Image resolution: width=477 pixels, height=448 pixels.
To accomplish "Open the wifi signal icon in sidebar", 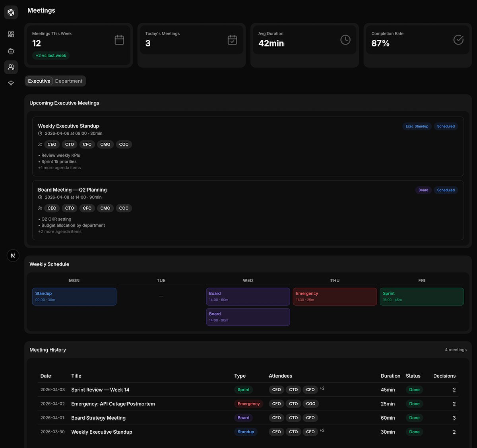I will 11,83.
